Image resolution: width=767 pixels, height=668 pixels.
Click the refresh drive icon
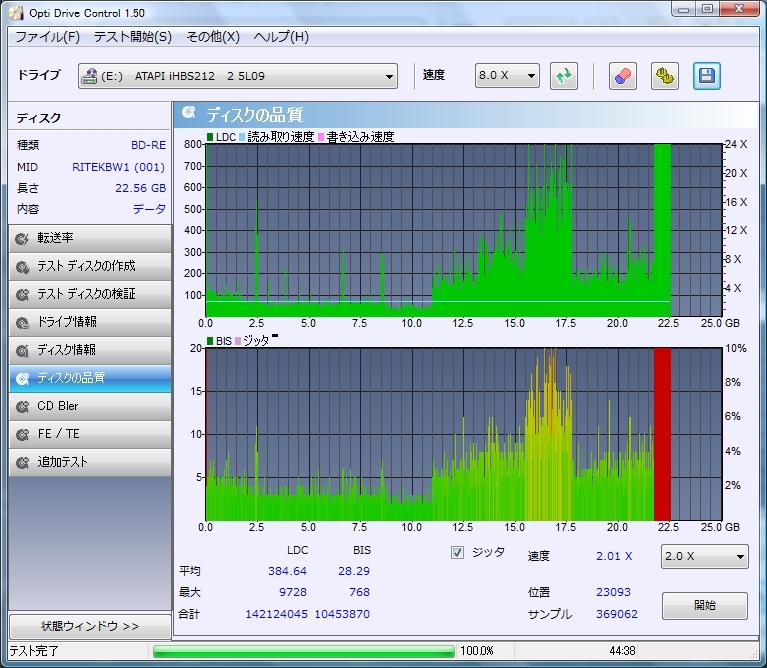[564, 76]
